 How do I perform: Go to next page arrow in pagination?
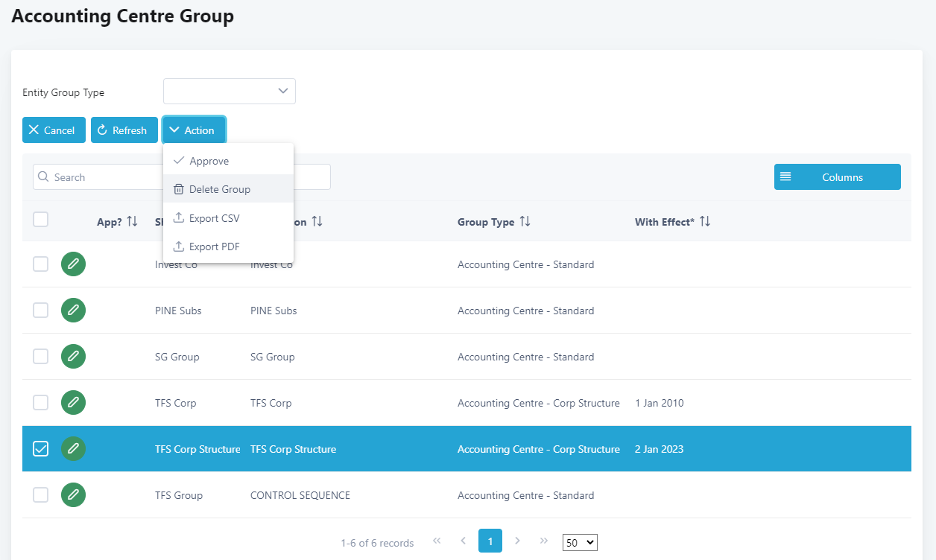tap(517, 541)
